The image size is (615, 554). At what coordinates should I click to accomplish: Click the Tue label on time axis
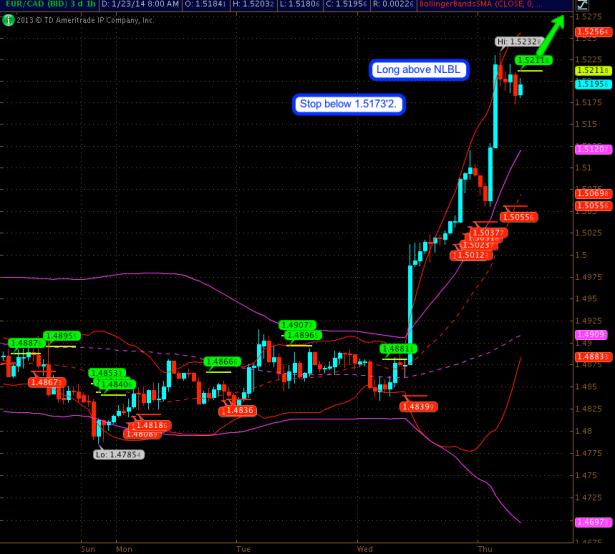[x=241, y=548]
